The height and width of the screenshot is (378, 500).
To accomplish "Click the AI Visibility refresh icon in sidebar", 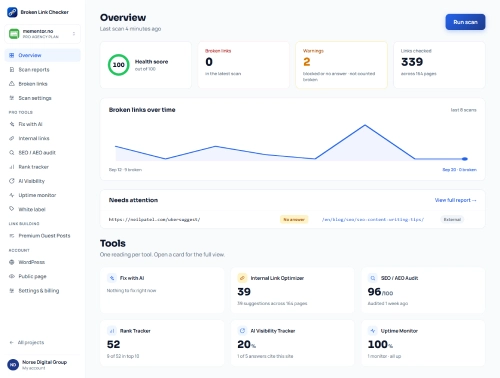I will [x=12, y=181].
